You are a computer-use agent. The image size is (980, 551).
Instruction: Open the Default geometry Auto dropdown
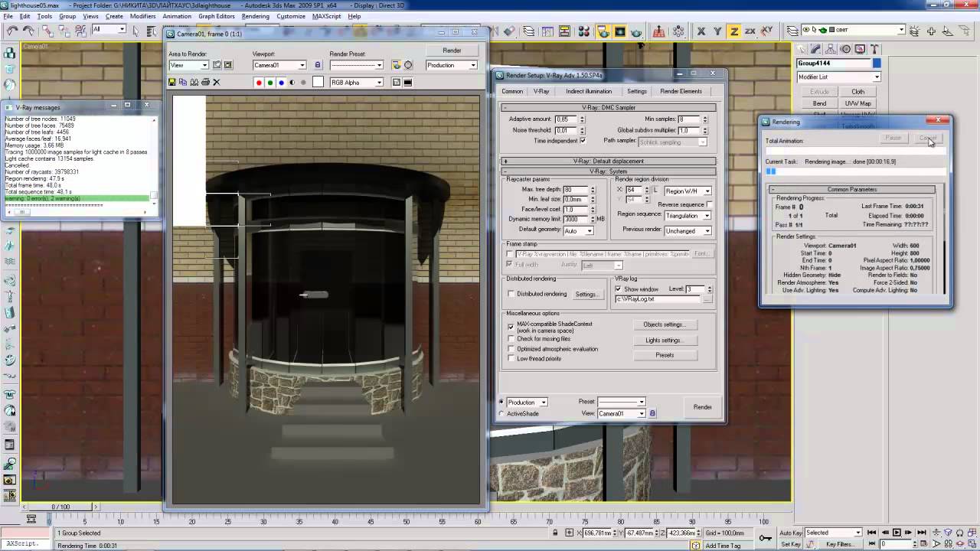(579, 230)
